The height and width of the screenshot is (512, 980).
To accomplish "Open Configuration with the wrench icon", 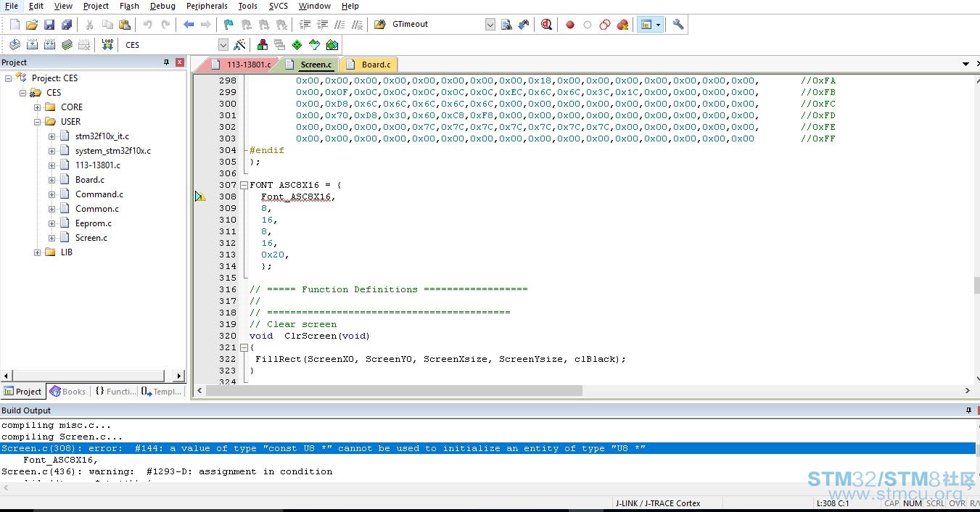I will pyautogui.click(x=678, y=25).
